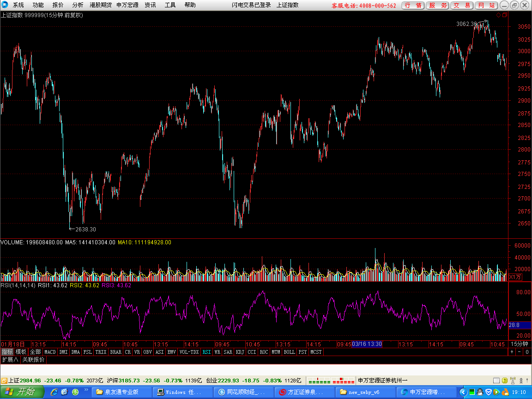Click the yellow icon left of 上证 ticker
532x399 pixels.
tap(4, 381)
